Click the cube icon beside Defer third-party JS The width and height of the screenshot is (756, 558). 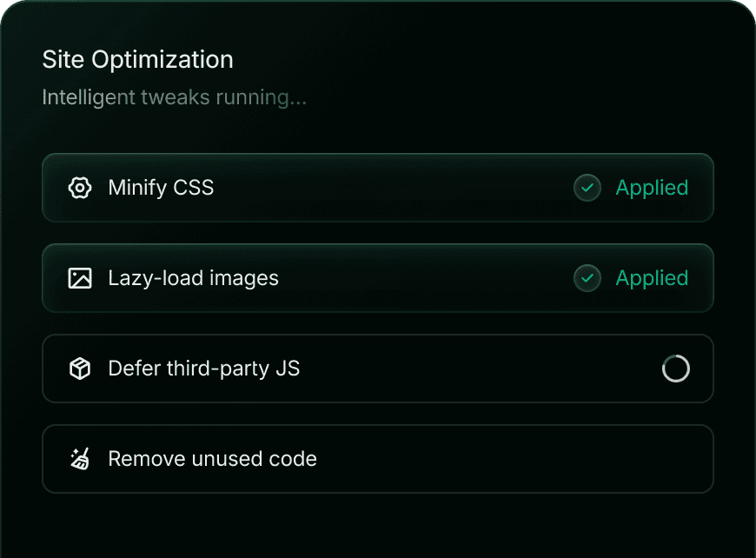pyautogui.click(x=79, y=369)
